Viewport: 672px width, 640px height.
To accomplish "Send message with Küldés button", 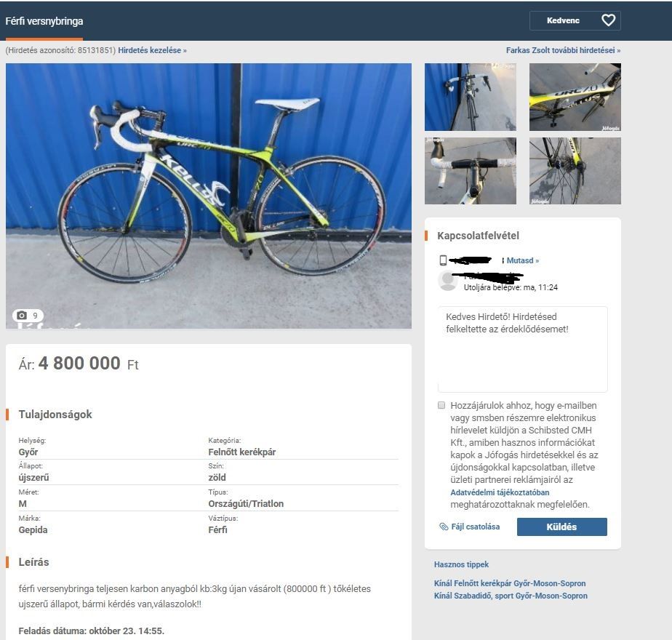I will pos(562,527).
